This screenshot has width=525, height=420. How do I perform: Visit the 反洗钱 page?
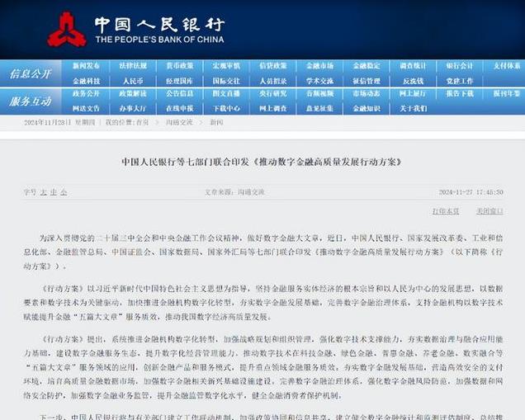click(414, 81)
